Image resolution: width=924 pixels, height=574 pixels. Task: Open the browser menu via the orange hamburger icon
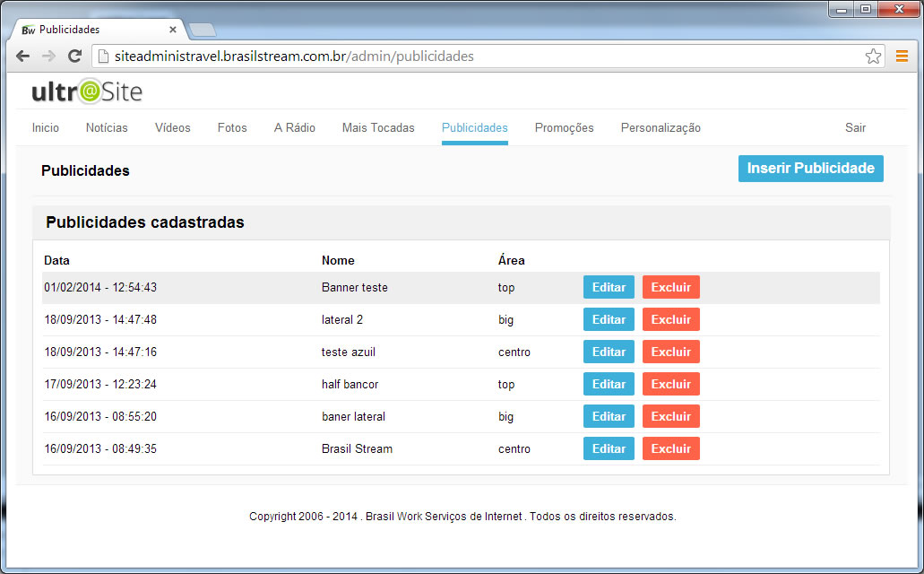point(902,56)
